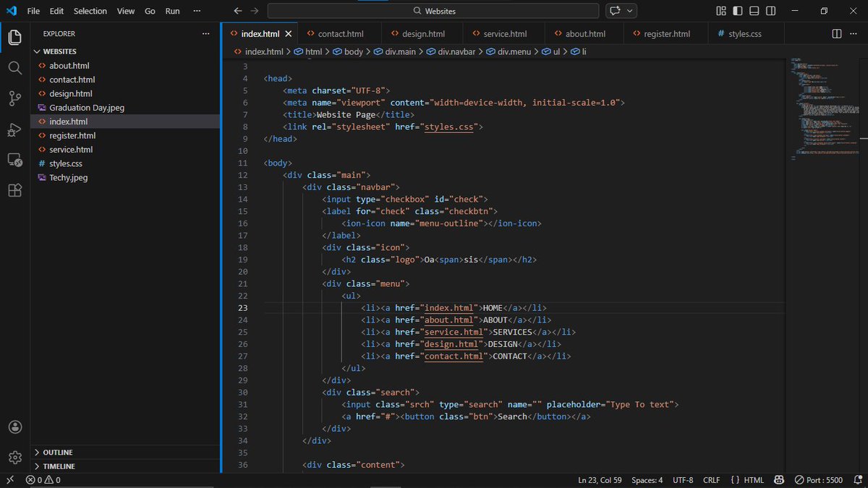Open Run and Debug view
The height and width of the screenshot is (488, 868).
tap(14, 129)
